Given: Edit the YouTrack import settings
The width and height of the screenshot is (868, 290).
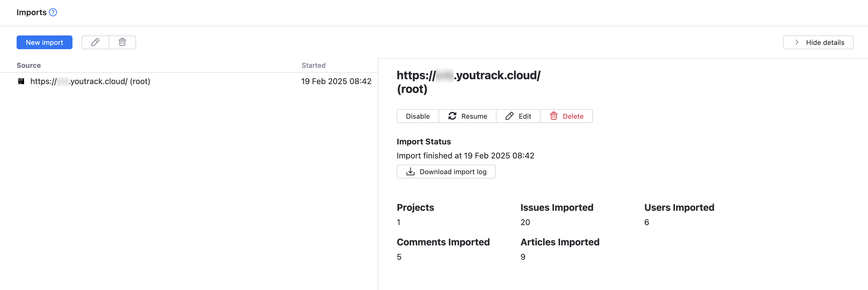Looking at the screenshot, I should [x=524, y=116].
